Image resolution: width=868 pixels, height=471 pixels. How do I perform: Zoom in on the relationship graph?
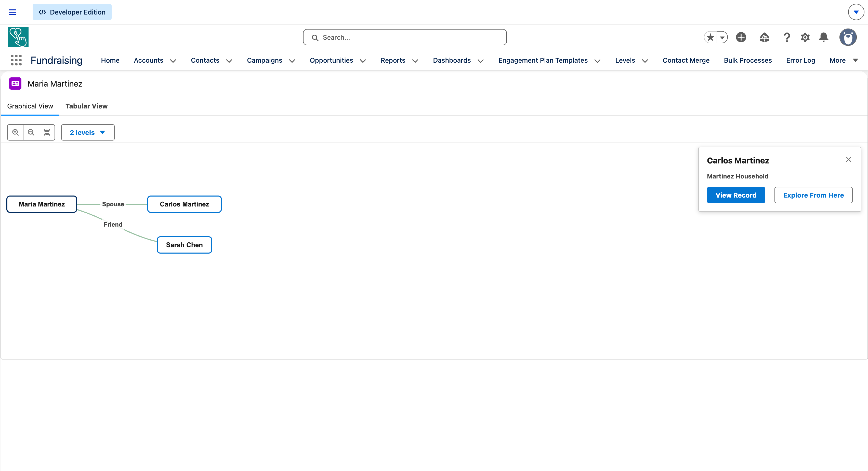pos(15,132)
